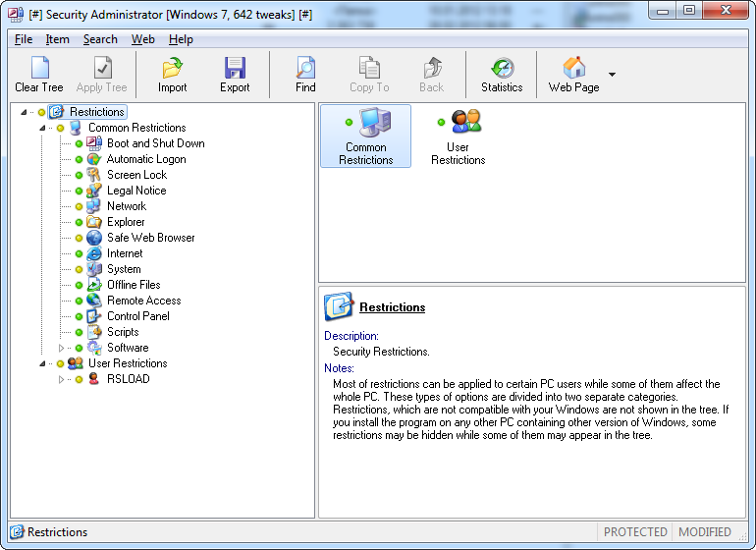The height and width of the screenshot is (550, 756).
Task: Open the File menu
Action: click(x=24, y=39)
